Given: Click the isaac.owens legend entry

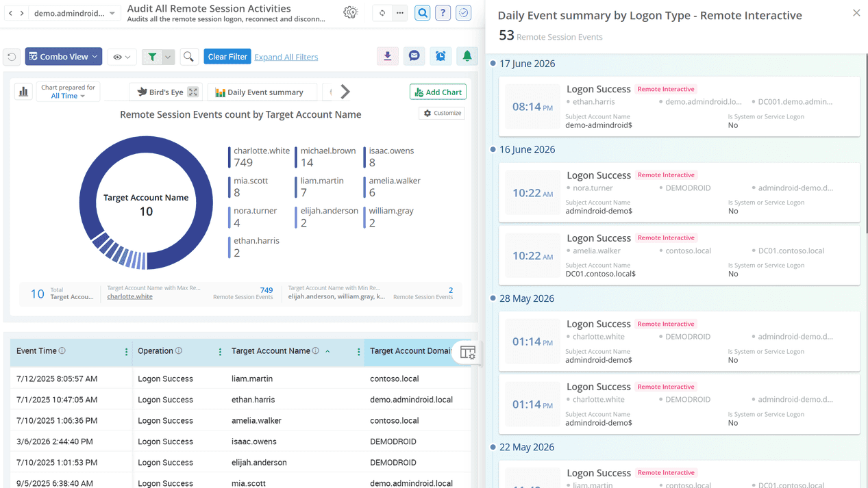Looking at the screenshot, I should (390, 157).
